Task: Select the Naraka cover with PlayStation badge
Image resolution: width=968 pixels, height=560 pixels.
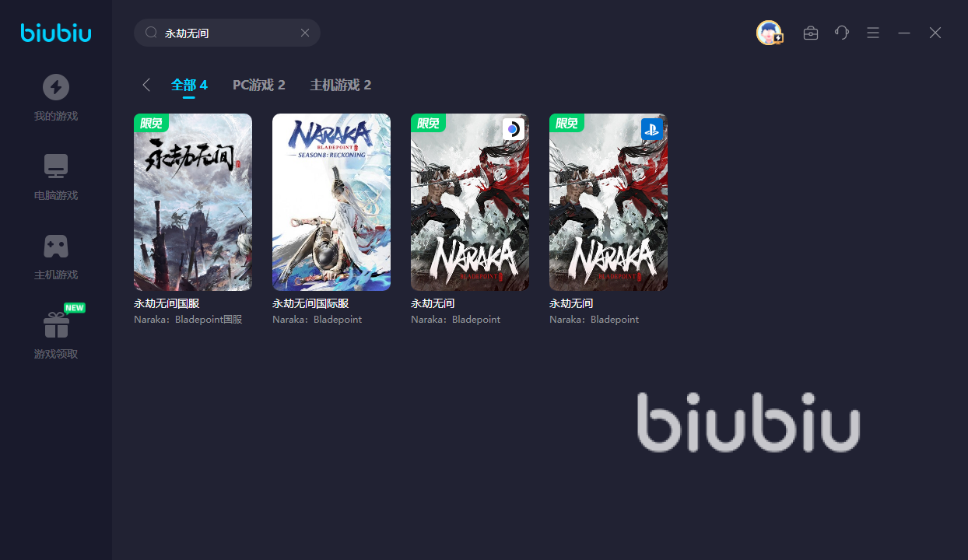Action: [609, 202]
